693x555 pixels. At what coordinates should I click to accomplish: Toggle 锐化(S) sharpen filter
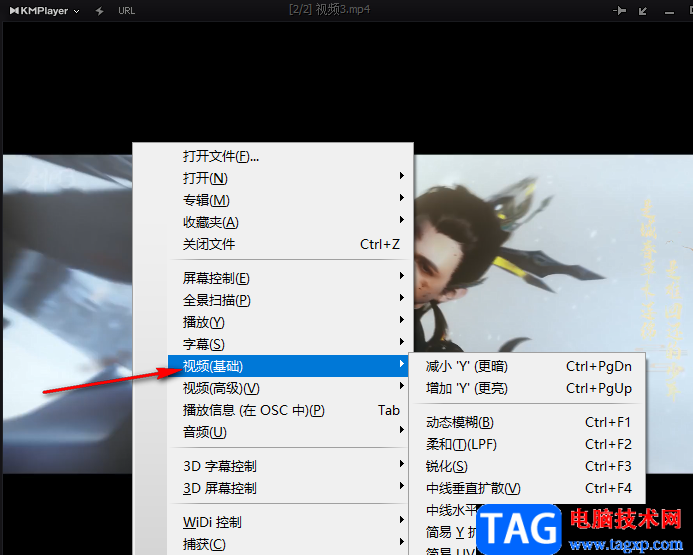[528, 467]
